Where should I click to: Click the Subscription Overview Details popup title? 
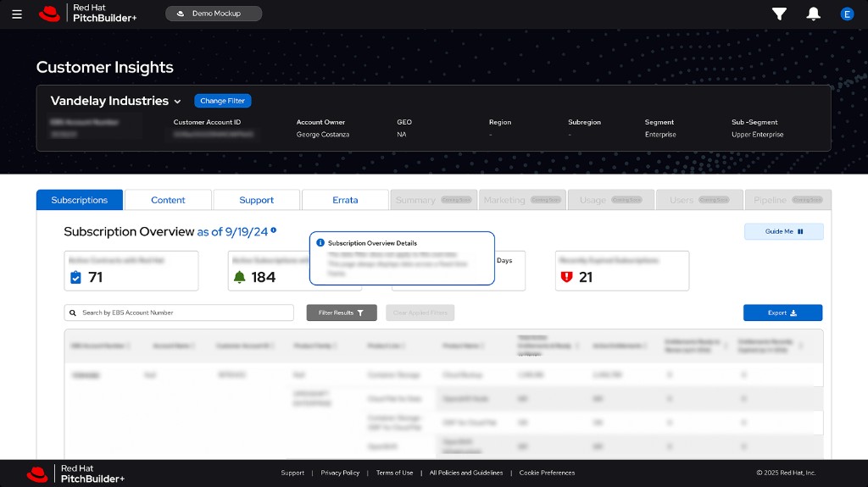point(373,243)
